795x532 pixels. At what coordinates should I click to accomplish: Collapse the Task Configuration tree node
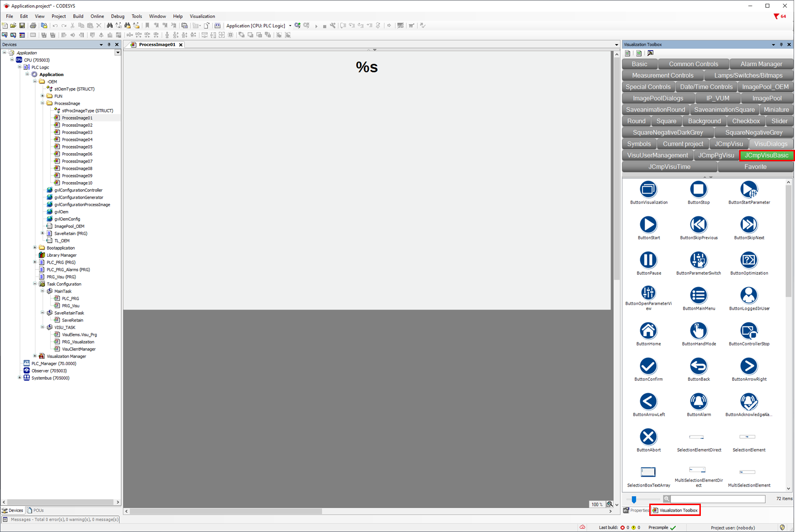coord(35,284)
